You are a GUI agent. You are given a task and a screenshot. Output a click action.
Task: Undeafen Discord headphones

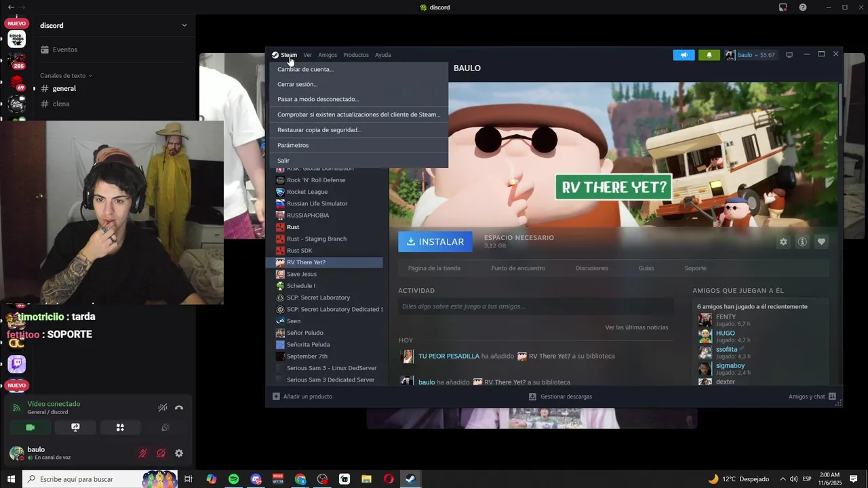click(161, 453)
